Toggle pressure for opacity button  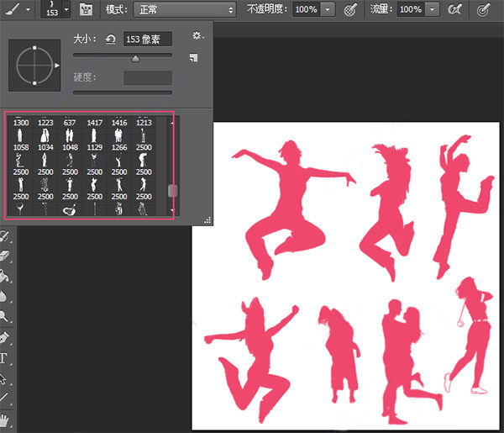click(350, 9)
